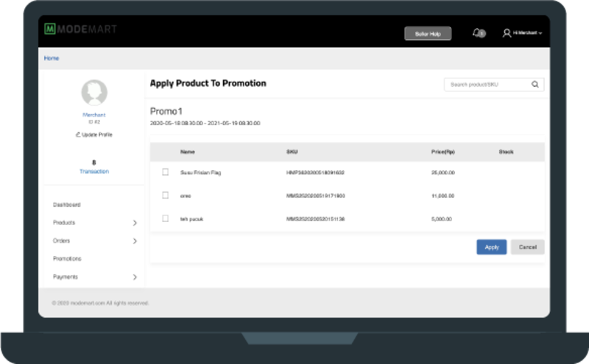Go to Home breadcrumb link

[x=52, y=58]
